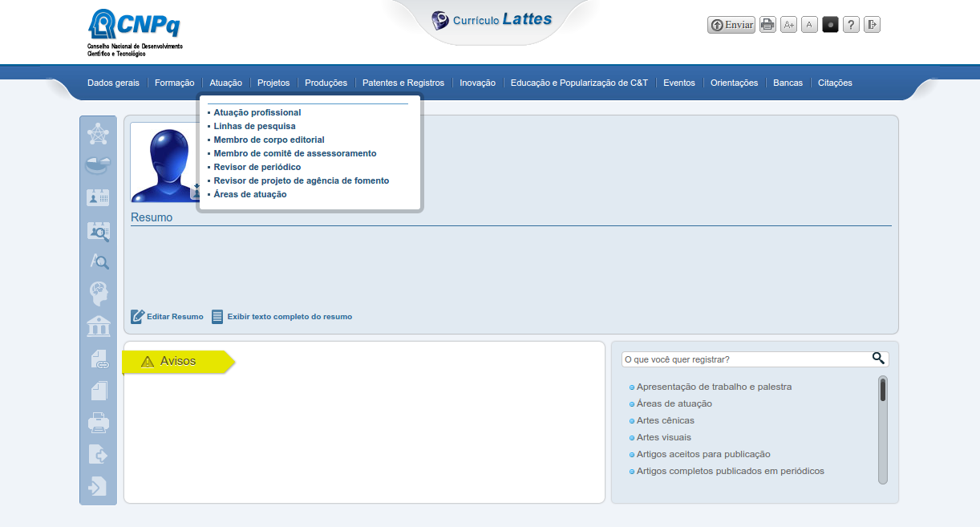The width and height of the screenshot is (980, 527).
Task: Click the person search magnifier sidebar icon
Action: pos(98,231)
